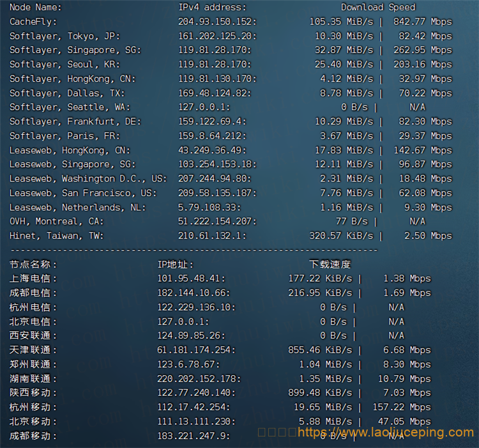The width and height of the screenshot is (479, 448).
Task: Click the "Download Speed" column header
Action: tap(378, 7)
